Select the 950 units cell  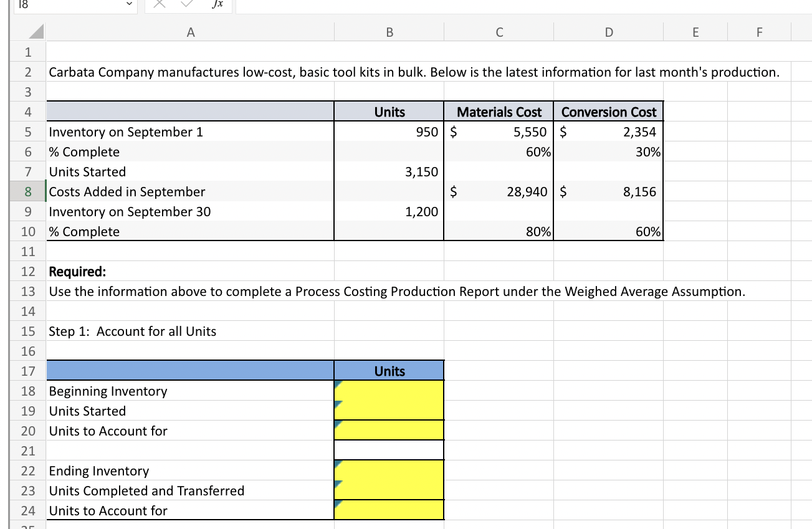tap(389, 131)
